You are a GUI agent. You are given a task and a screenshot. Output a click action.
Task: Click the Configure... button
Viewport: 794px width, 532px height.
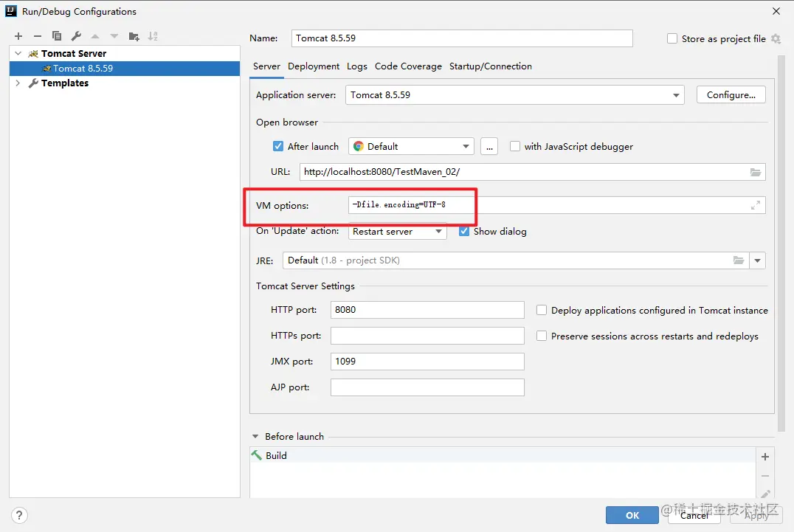[x=731, y=95]
